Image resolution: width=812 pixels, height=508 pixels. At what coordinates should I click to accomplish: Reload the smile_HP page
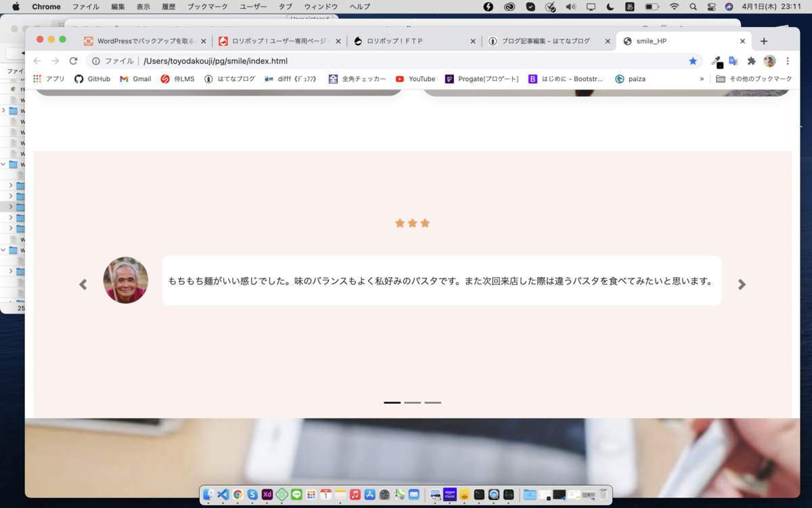[x=73, y=62]
